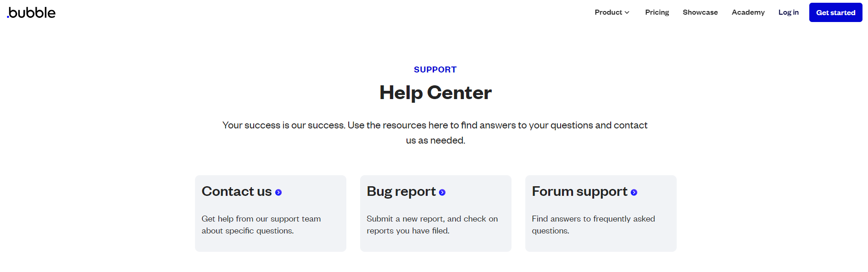The height and width of the screenshot is (272, 868).
Task: Click the intro paragraph about your success
Action: pos(435,133)
